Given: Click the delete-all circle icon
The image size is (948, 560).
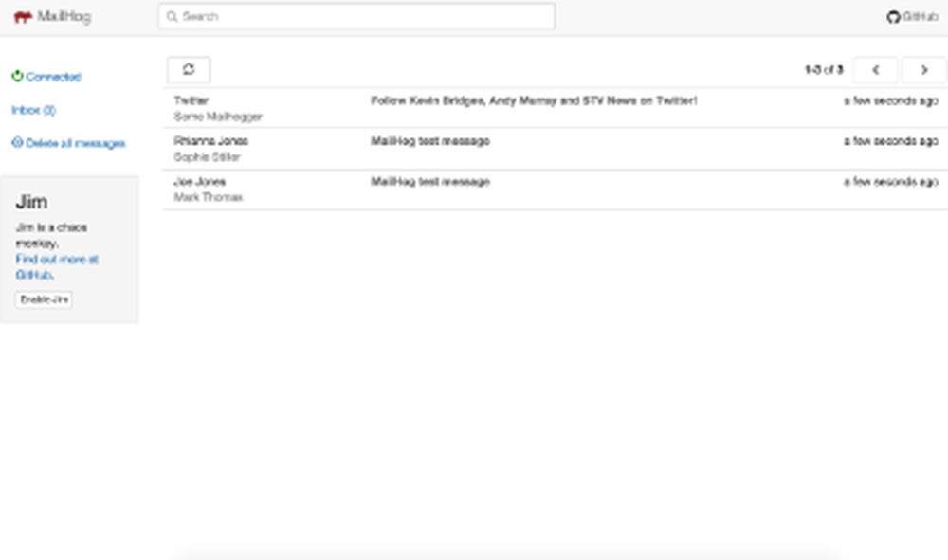Looking at the screenshot, I should click(x=17, y=142).
